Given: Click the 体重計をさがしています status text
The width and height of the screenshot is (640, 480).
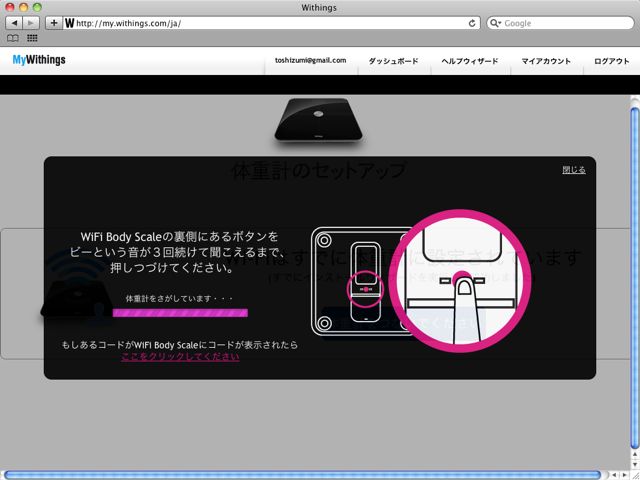Looking at the screenshot, I should point(179,298).
